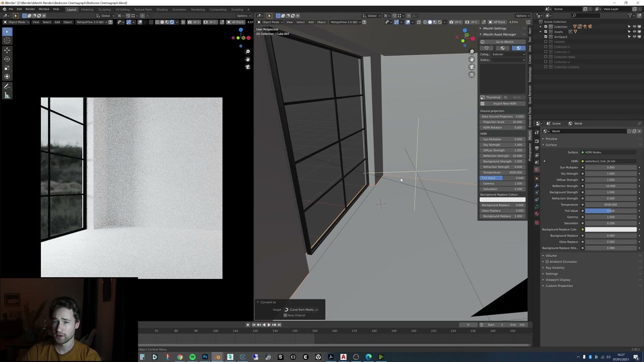
Task: Open Category dropdown showing Exterior
Action: coord(509,54)
